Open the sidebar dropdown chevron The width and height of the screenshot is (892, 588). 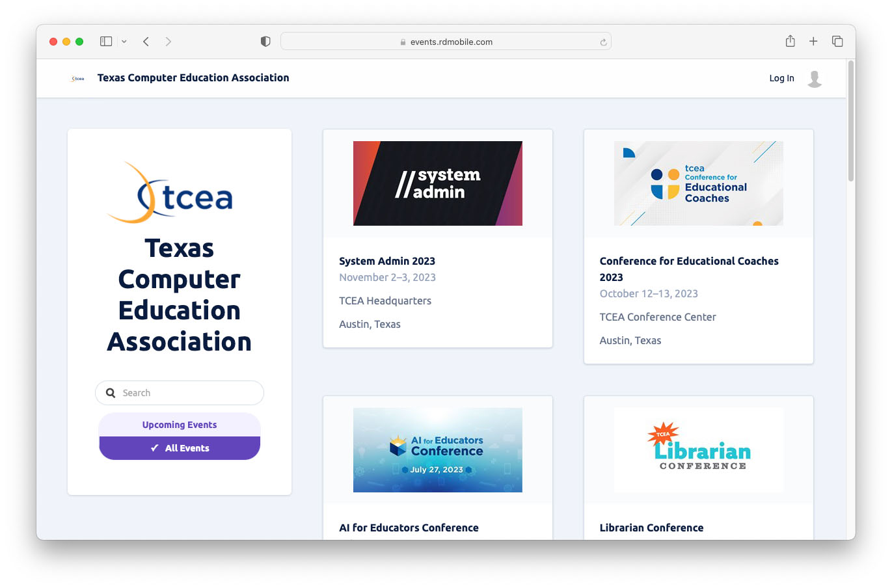pos(124,42)
